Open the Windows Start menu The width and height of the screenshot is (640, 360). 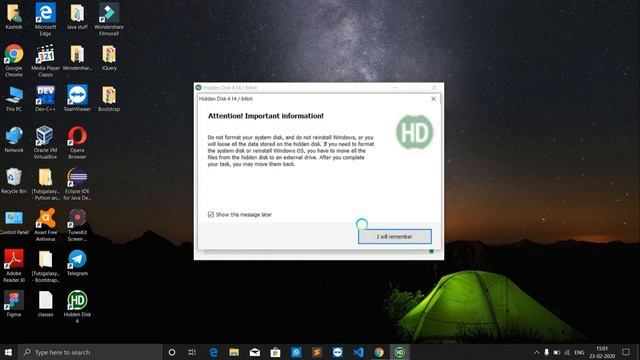pos(8,352)
